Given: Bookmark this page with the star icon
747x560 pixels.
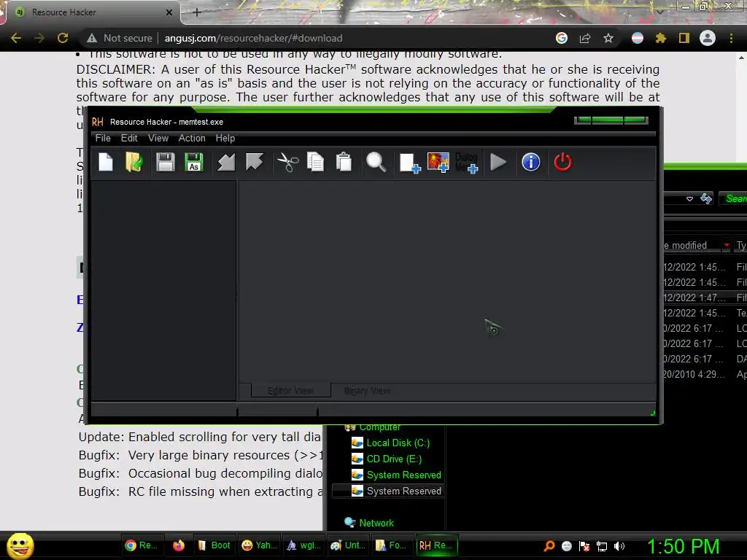Looking at the screenshot, I should pos(608,38).
